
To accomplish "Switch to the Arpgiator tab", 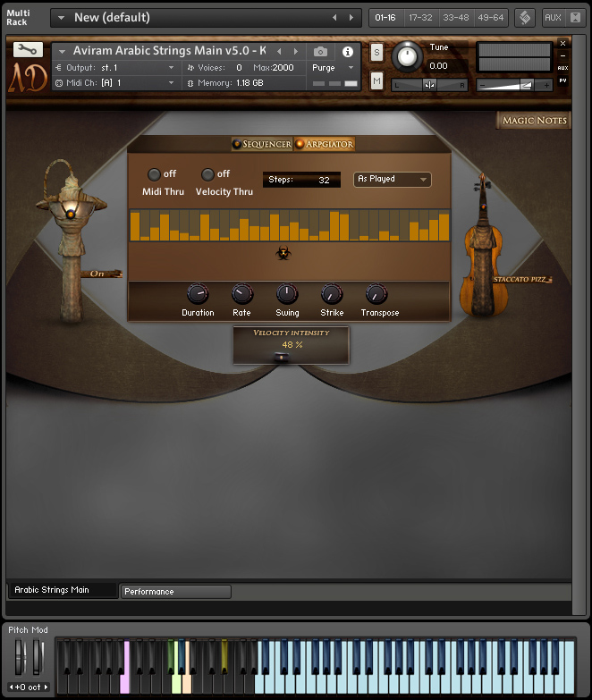I will point(325,144).
